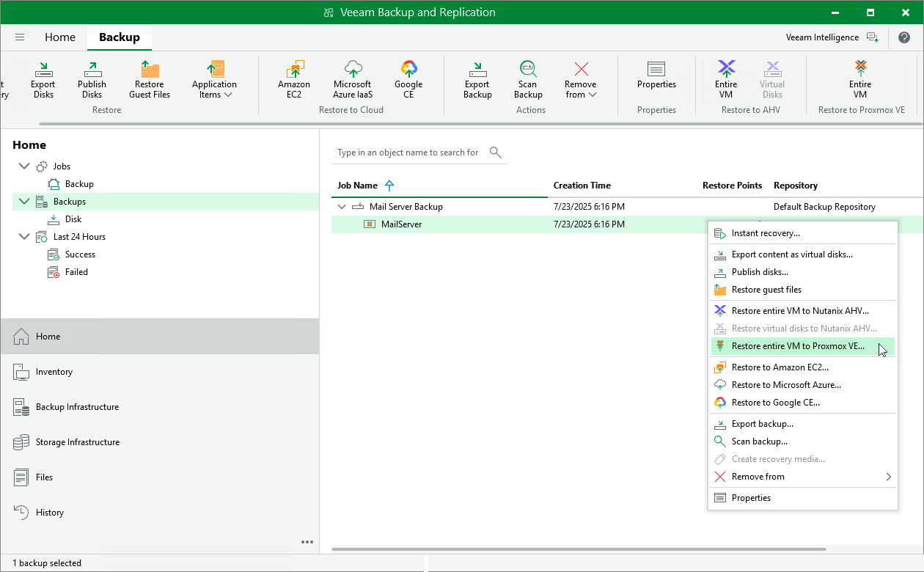Collapse the Jobs tree node

24,166
